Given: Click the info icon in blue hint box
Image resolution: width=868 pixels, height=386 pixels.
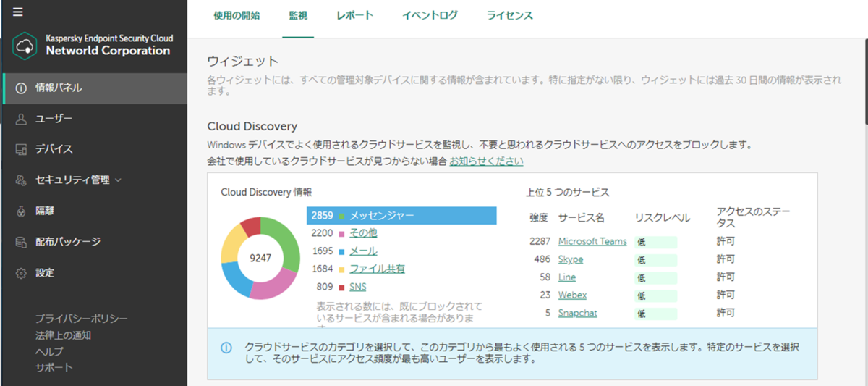Looking at the screenshot, I should point(226,348).
